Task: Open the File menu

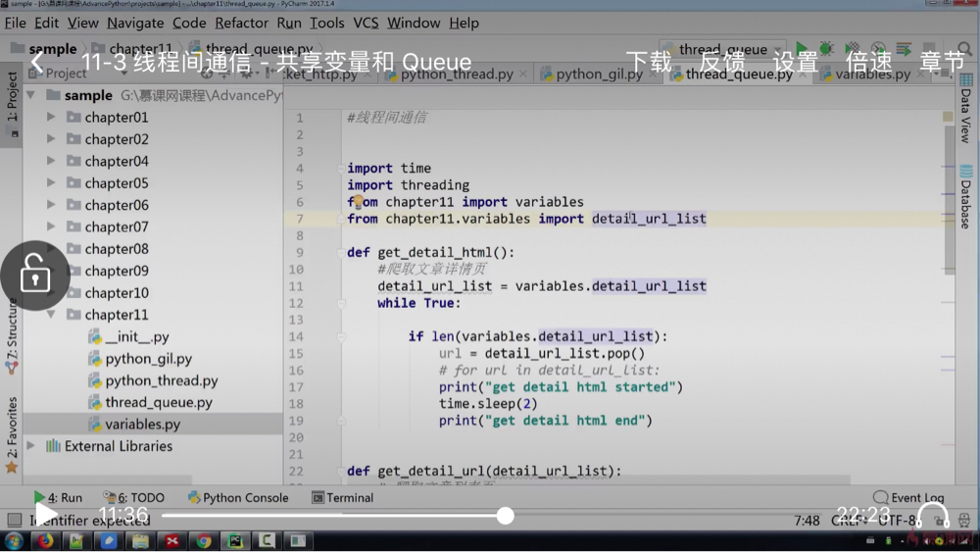Action: [x=15, y=24]
